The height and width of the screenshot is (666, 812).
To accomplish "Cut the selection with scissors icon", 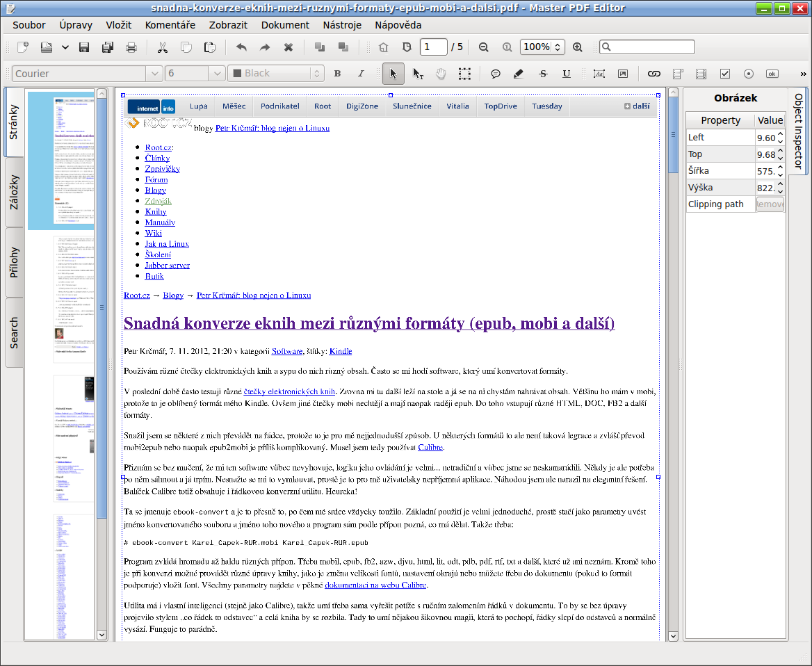I will pyautogui.click(x=163, y=47).
